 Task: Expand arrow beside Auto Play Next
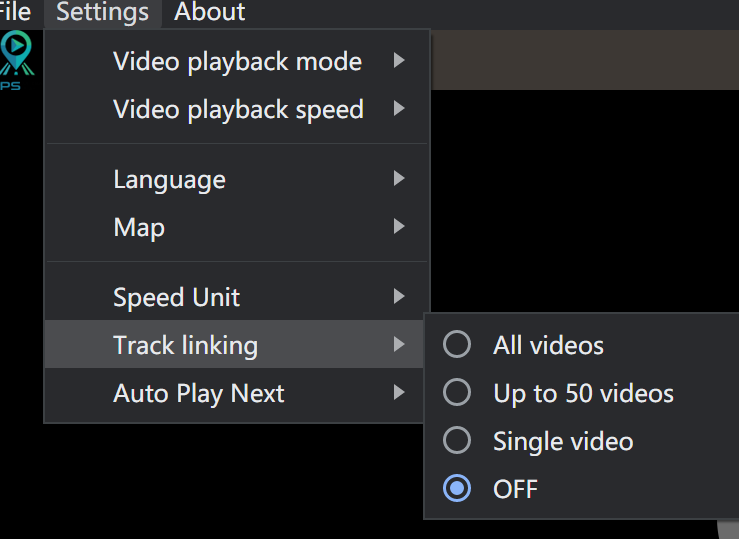[x=399, y=392]
